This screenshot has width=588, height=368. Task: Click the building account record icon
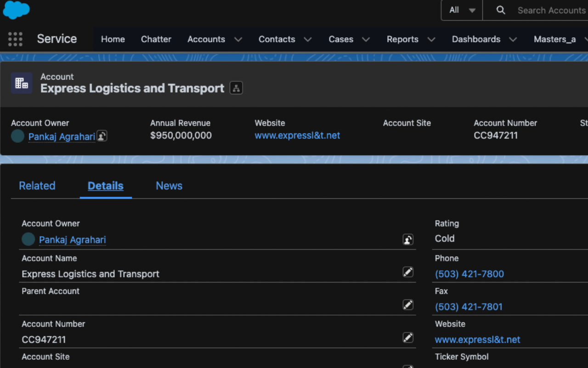[22, 83]
